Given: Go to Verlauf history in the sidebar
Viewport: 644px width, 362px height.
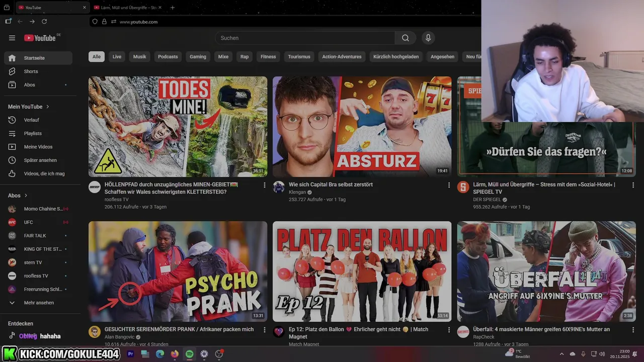Looking at the screenshot, I should [x=38, y=120].
